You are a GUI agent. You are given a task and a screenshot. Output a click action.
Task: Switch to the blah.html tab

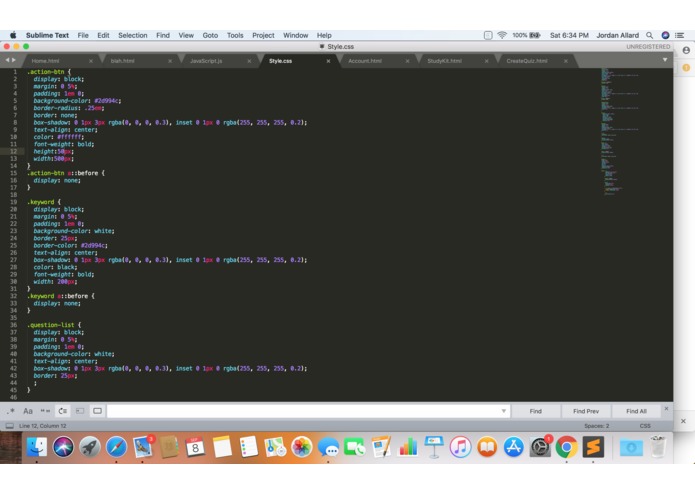[122, 61]
